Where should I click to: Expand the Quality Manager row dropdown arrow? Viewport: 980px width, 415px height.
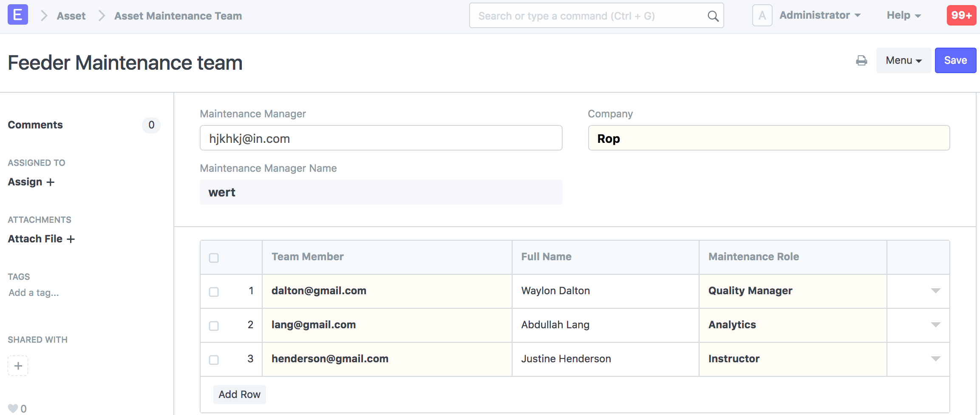click(x=935, y=291)
